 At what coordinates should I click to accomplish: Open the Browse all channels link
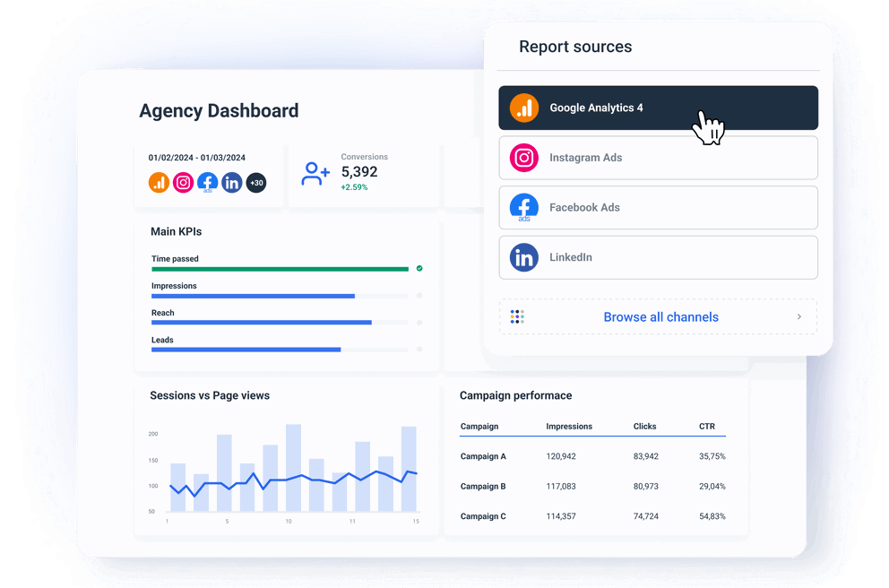(x=661, y=317)
